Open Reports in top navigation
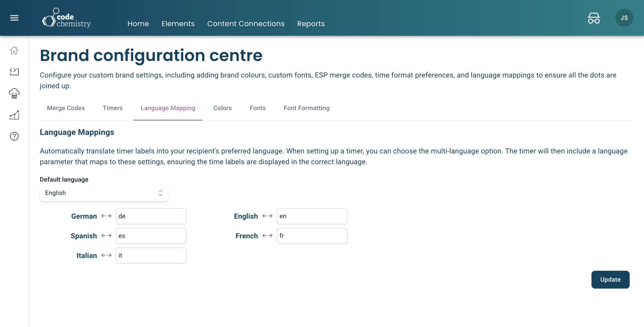This screenshot has width=644, height=327. point(311,24)
